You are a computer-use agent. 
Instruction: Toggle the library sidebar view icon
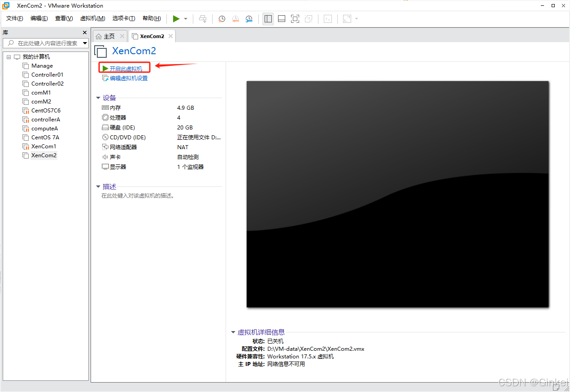(268, 19)
